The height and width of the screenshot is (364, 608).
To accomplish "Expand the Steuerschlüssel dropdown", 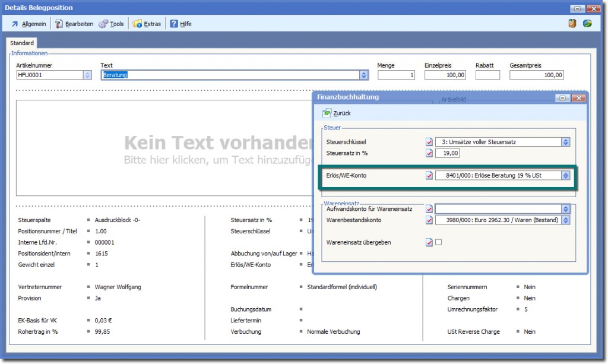I will click(x=566, y=142).
